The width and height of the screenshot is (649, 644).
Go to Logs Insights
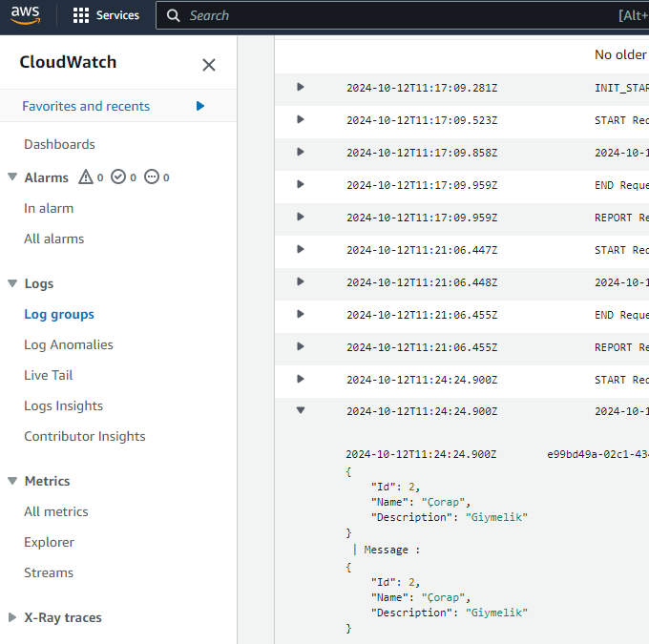[63, 405]
